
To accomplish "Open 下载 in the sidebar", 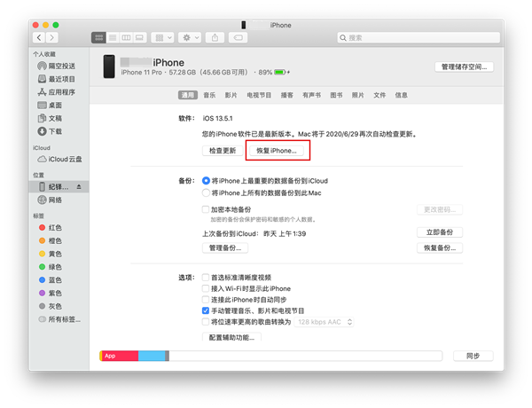I will [50, 131].
